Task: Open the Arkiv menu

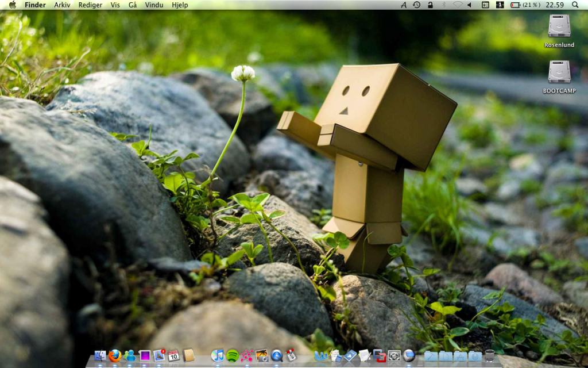Action: tap(62, 5)
